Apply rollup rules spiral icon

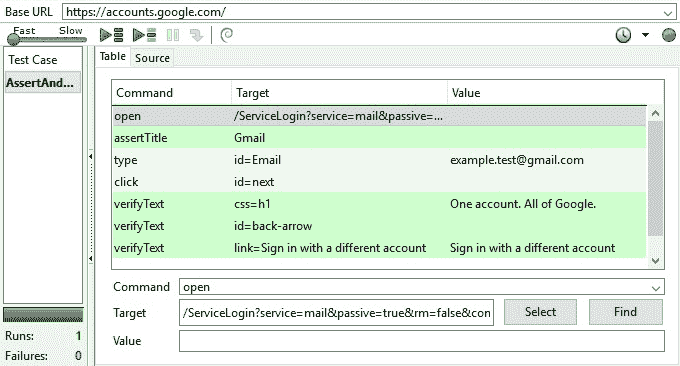point(227,35)
